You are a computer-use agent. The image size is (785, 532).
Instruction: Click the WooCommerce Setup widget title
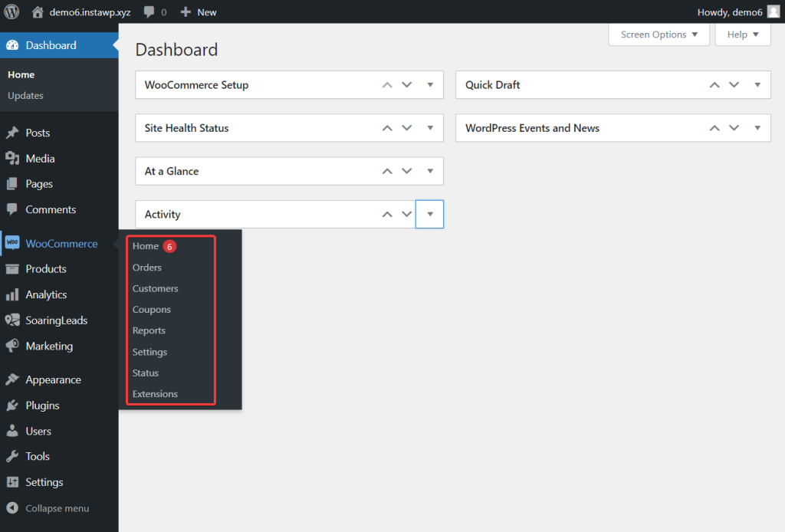(196, 84)
